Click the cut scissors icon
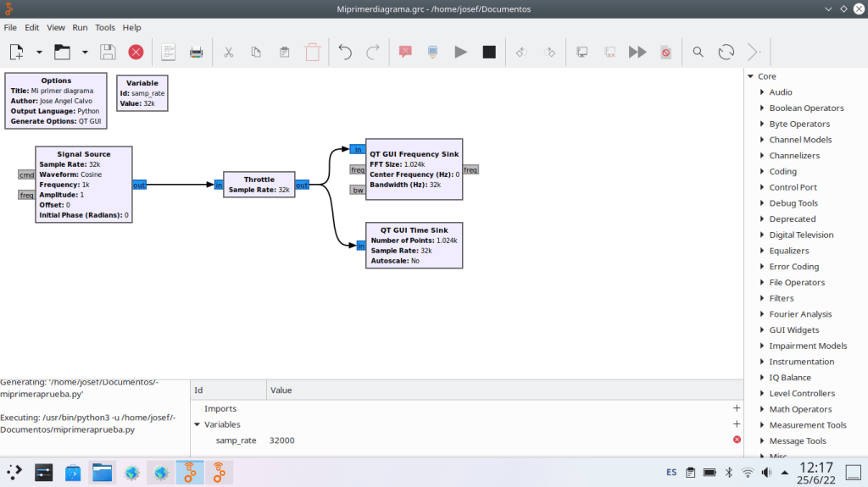The width and height of the screenshot is (868, 487). coord(228,52)
